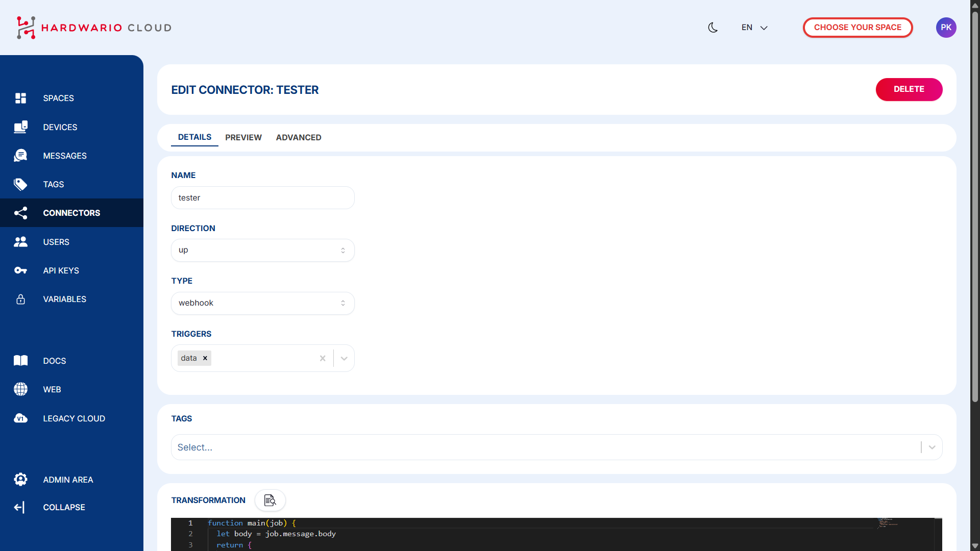Open API Keys key icon

click(x=20, y=270)
